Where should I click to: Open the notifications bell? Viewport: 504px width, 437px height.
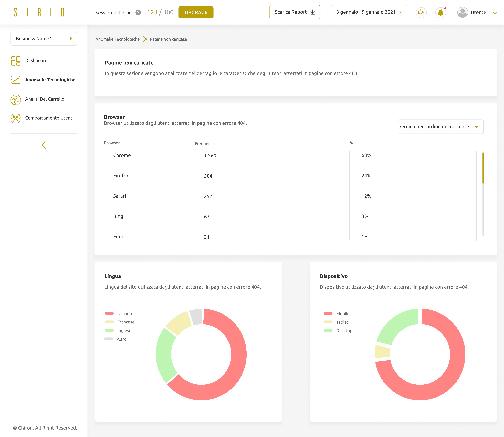[440, 12]
